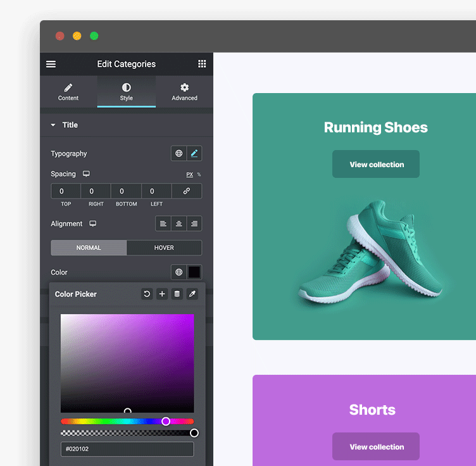Click Shorts View collection button
The width and height of the screenshot is (476, 466).
[x=376, y=447]
